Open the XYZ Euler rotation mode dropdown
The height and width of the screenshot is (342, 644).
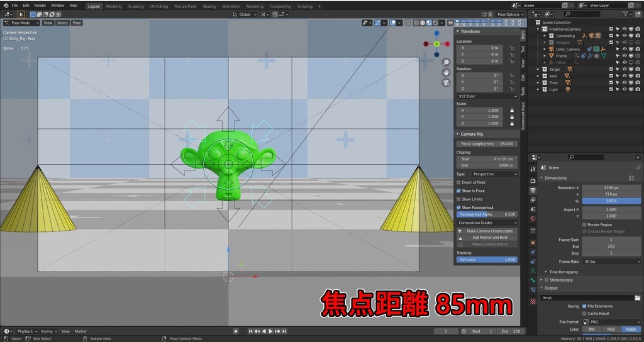click(x=487, y=96)
